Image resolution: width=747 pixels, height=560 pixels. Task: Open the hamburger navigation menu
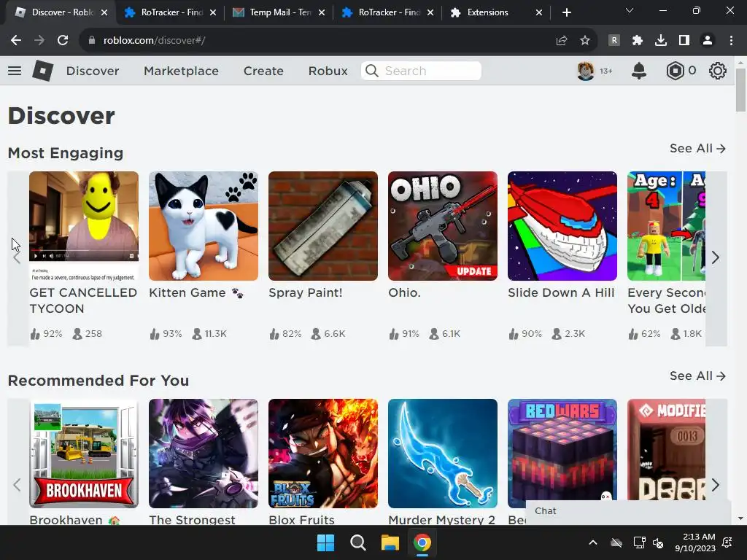click(15, 71)
